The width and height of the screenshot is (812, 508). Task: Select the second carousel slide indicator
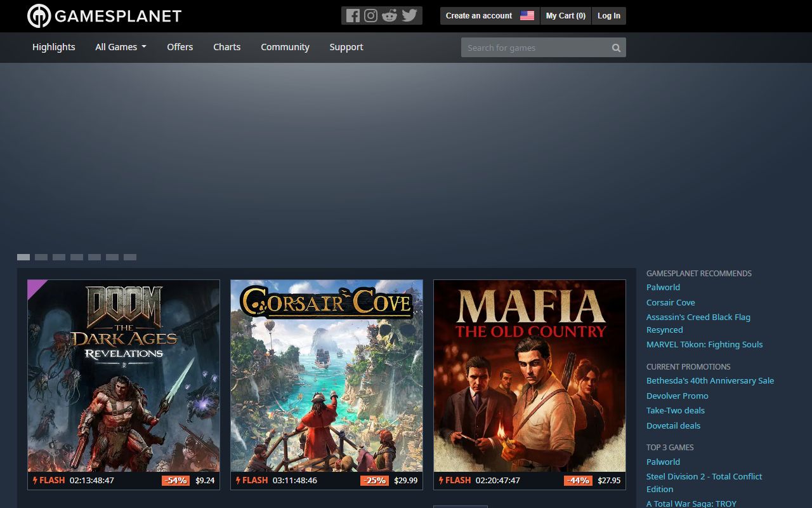coord(41,257)
